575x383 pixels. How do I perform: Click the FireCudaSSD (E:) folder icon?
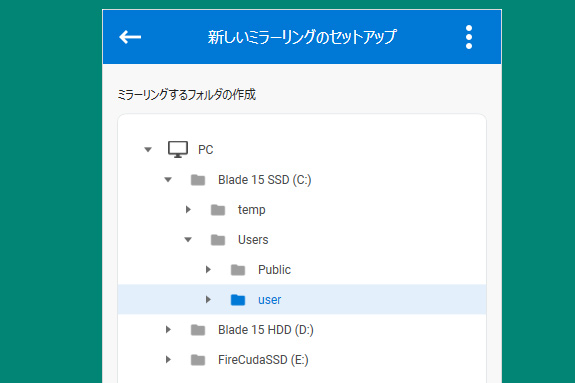pyautogui.click(x=198, y=360)
